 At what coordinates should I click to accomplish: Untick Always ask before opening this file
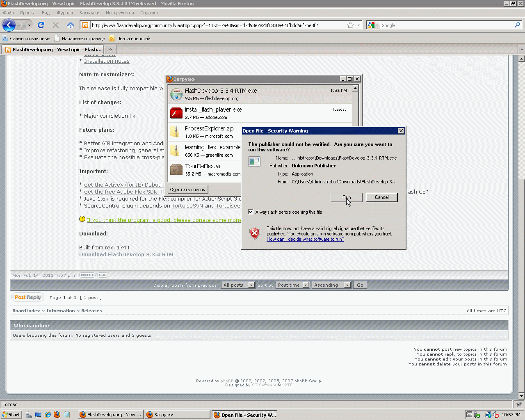pos(251,212)
